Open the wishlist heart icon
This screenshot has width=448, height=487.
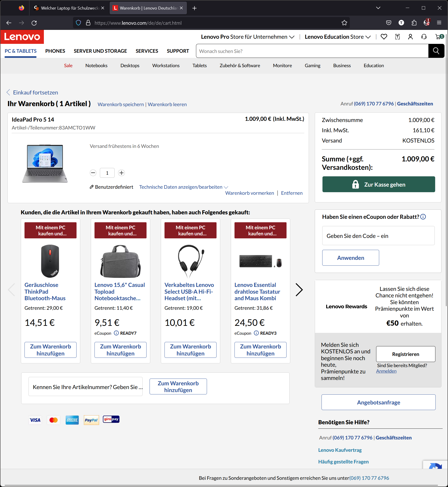click(384, 37)
